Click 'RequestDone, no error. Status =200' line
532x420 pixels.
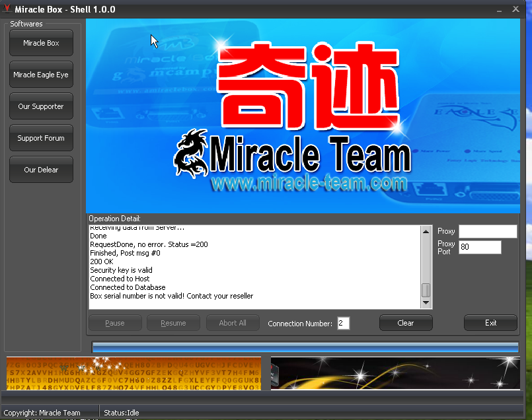click(149, 244)
